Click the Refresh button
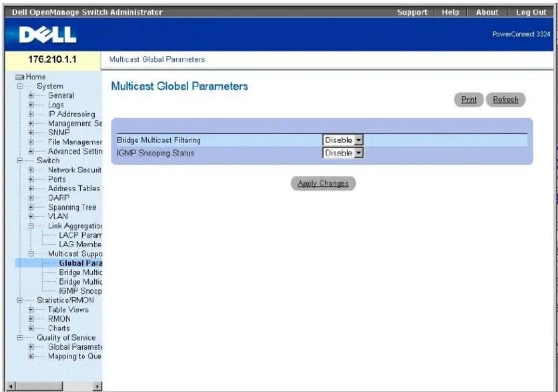Screen dimensions: 558x392 tap(505, 99)
